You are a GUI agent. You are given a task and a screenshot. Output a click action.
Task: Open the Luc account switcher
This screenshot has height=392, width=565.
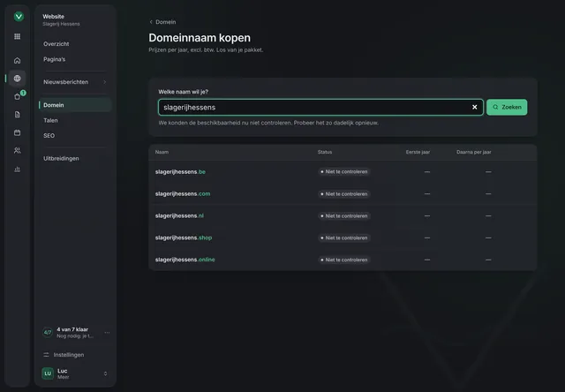click(x=75, y=373)
